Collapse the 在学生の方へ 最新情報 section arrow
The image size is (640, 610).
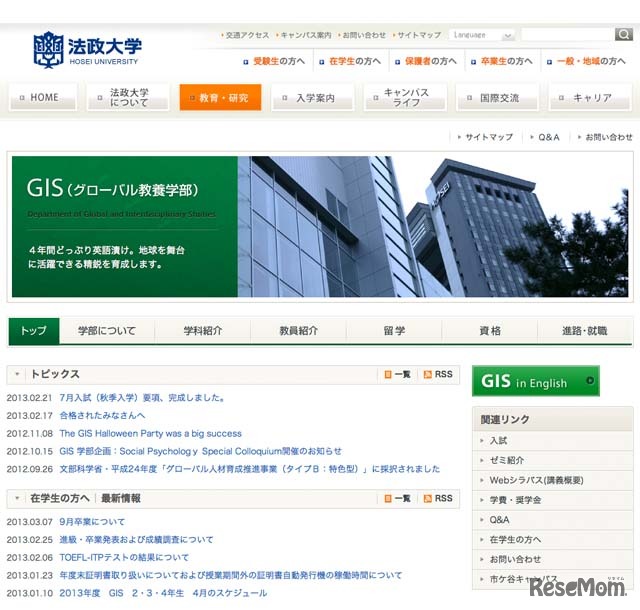17,498
